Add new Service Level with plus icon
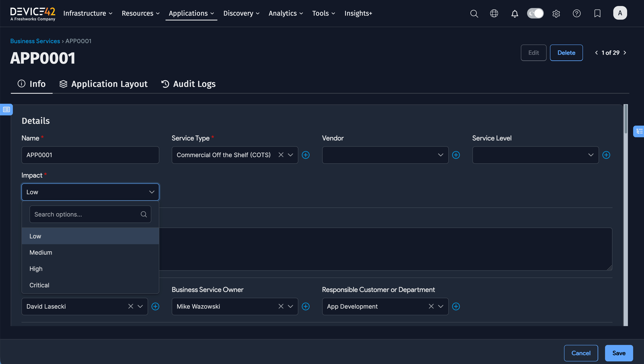The image size is (644, 364). coord(606,155)
